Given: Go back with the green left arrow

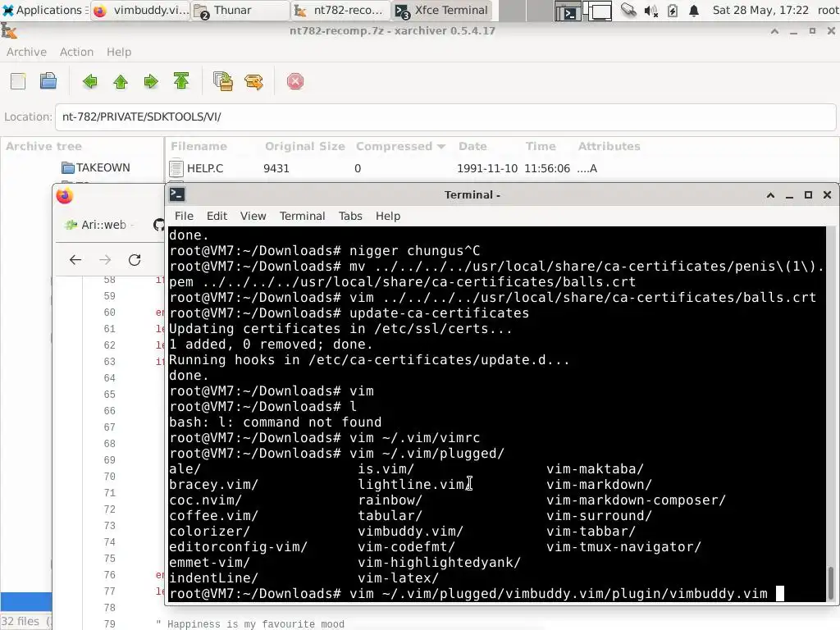Looking at the screenshot, I should pyautogui.click(x=90, y=81).
